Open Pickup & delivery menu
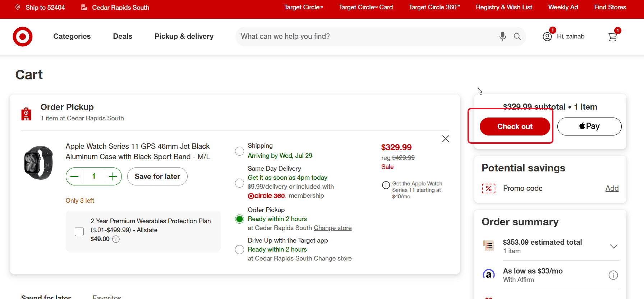Screen dimensions: 644x299 [x=184, y=36]
